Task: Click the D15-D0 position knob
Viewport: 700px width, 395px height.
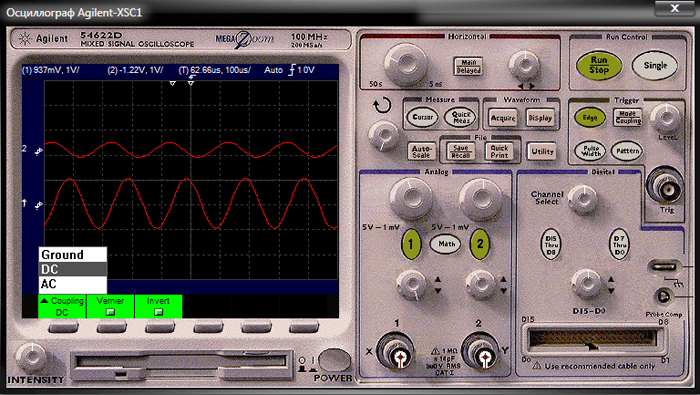Action: (586, 283)
